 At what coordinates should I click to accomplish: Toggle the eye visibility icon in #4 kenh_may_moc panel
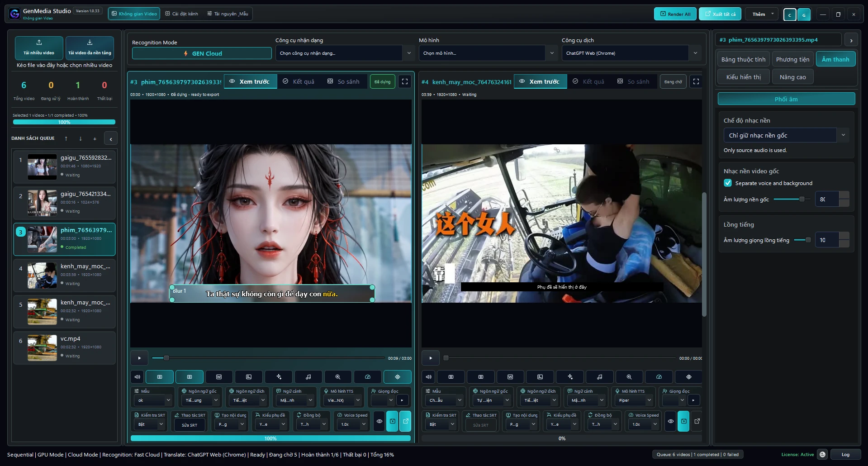click(671, 421)
